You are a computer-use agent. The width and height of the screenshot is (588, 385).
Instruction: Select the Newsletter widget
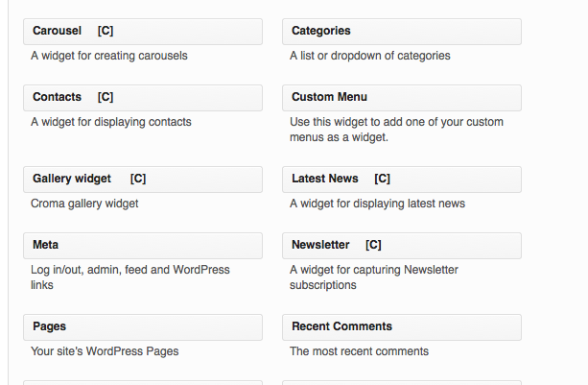pos(402,246)
